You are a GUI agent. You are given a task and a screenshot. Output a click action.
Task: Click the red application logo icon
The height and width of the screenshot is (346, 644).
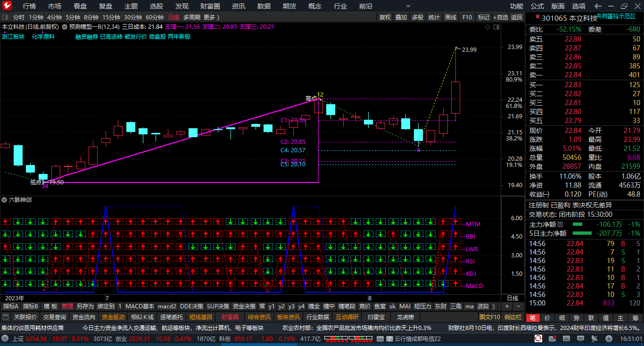pyautogui.click(x=8, y=6)
